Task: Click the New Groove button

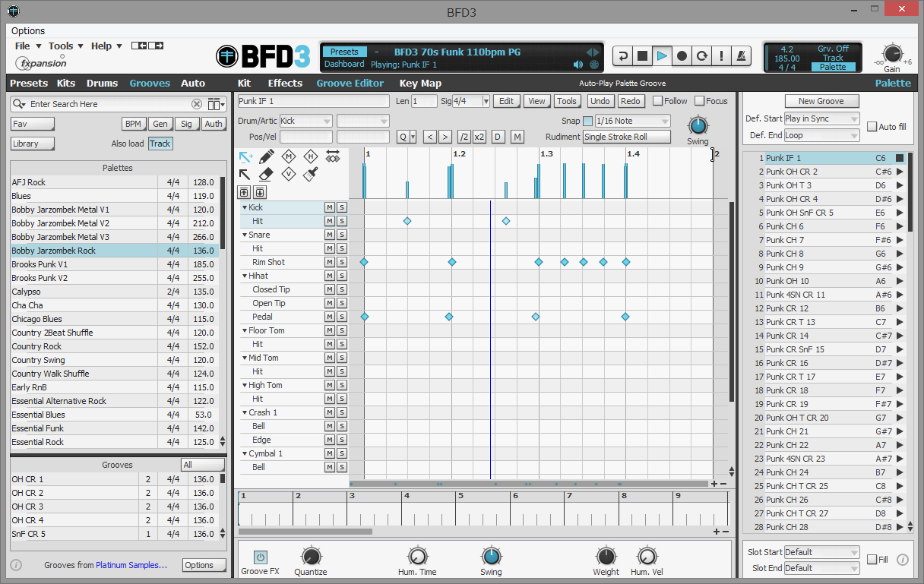Action: (x=821, y=101)
